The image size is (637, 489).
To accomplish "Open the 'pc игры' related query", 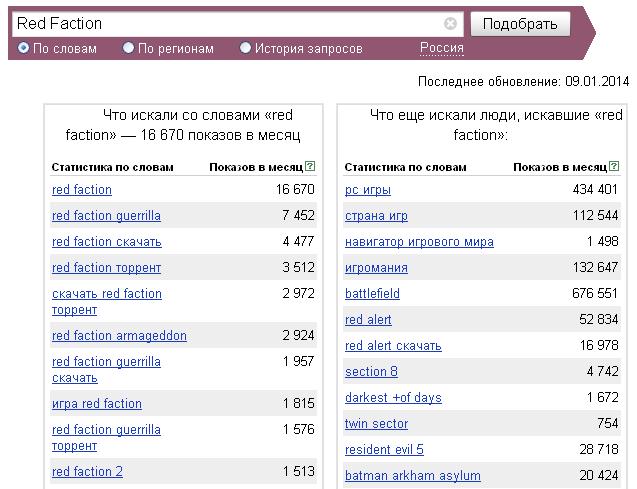I will [x=368, y=190].
